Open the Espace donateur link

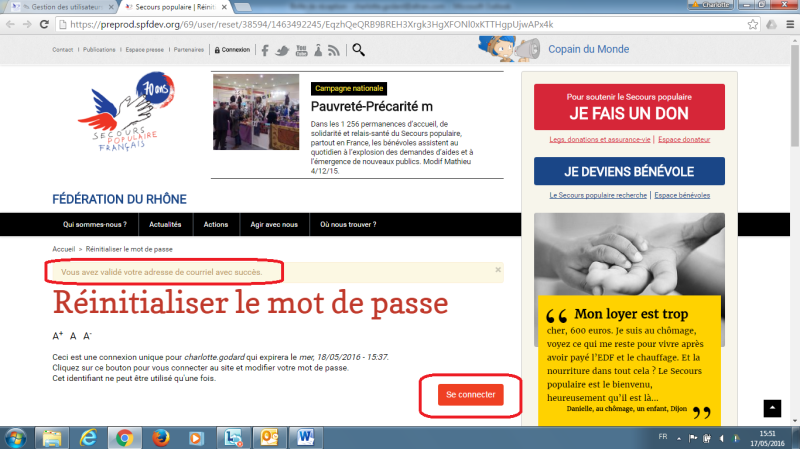pyautogui.click(x=684, y=139)
